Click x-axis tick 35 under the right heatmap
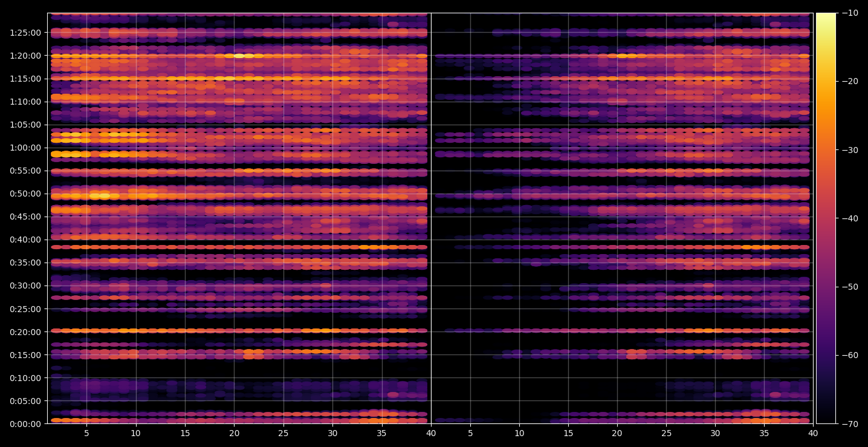The image size is (868, 447). point(764,433)
